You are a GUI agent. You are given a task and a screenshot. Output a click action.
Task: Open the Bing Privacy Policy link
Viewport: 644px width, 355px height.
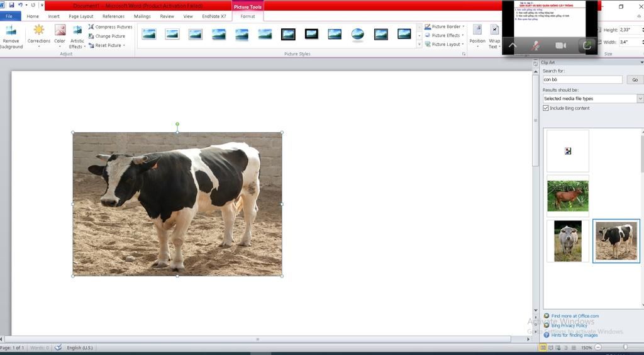point(569,325)
